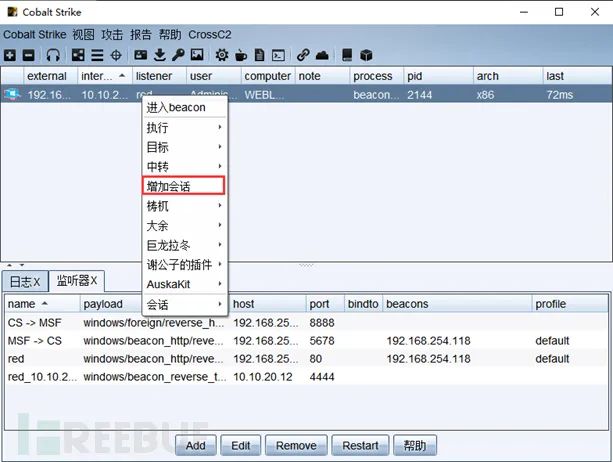Choose 进入beacon from context menu

[x=184, y=107]
